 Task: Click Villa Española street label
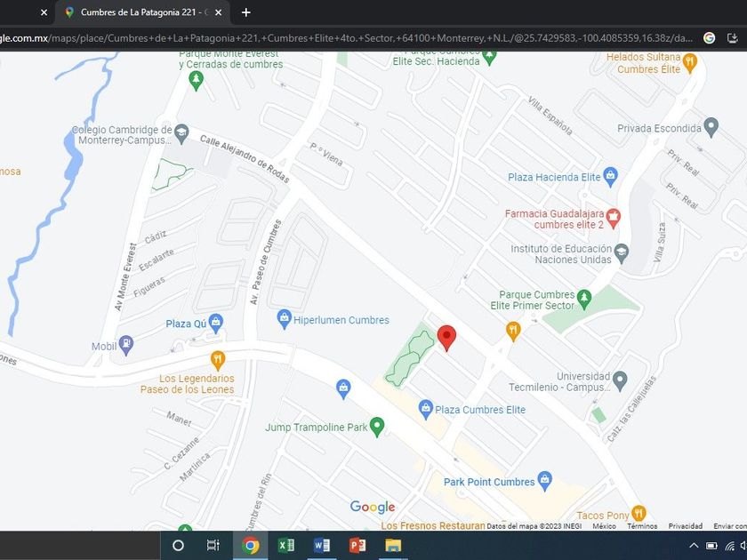coord(550,116)
